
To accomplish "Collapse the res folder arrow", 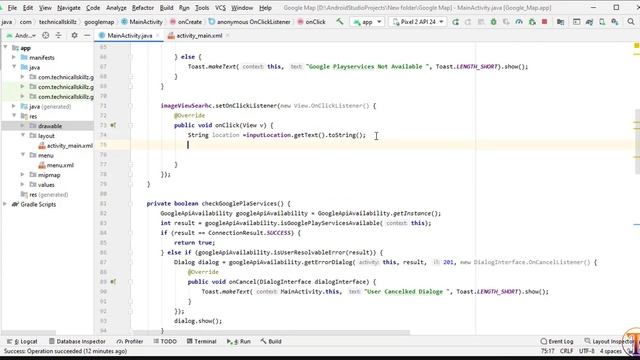I will 14,116.
